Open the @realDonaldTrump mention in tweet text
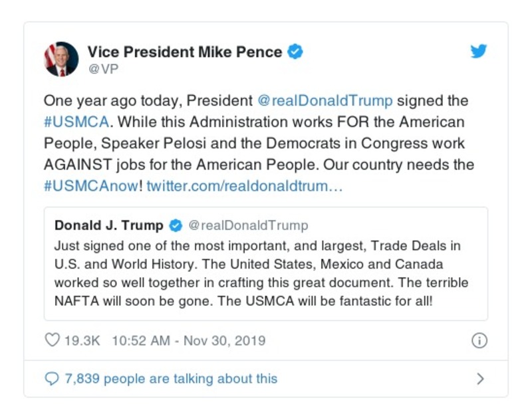532x420 pixels. pyautogui.click(x=325, y=101)
